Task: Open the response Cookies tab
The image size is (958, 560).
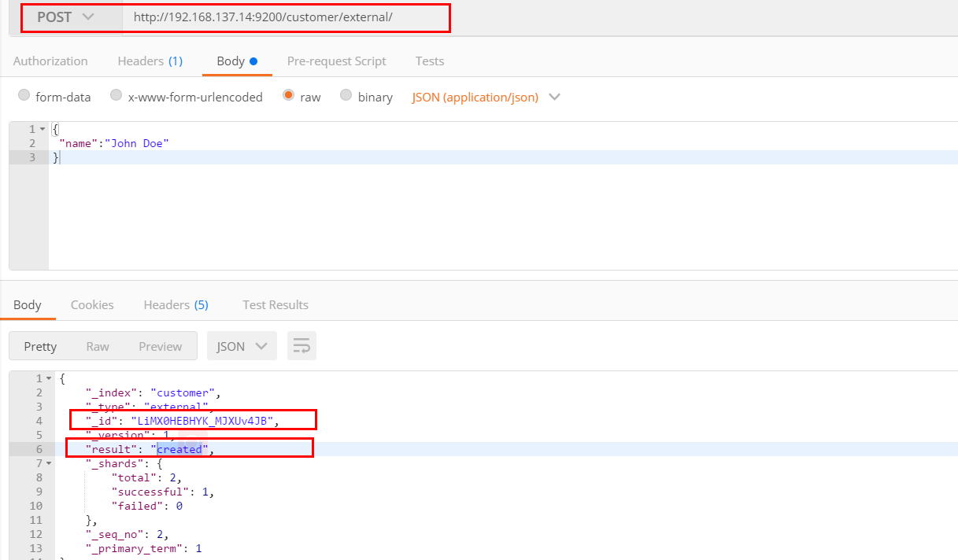Action: coord(92,305)
